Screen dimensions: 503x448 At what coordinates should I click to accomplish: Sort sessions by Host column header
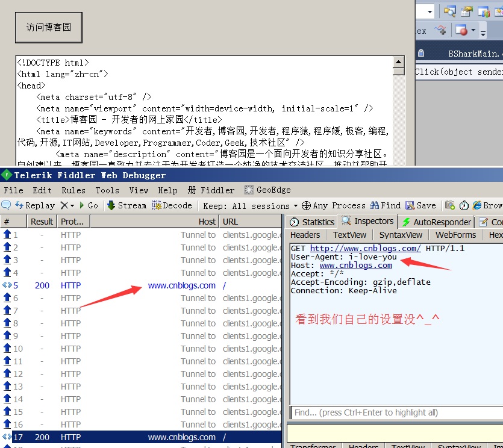pos(154,221)
